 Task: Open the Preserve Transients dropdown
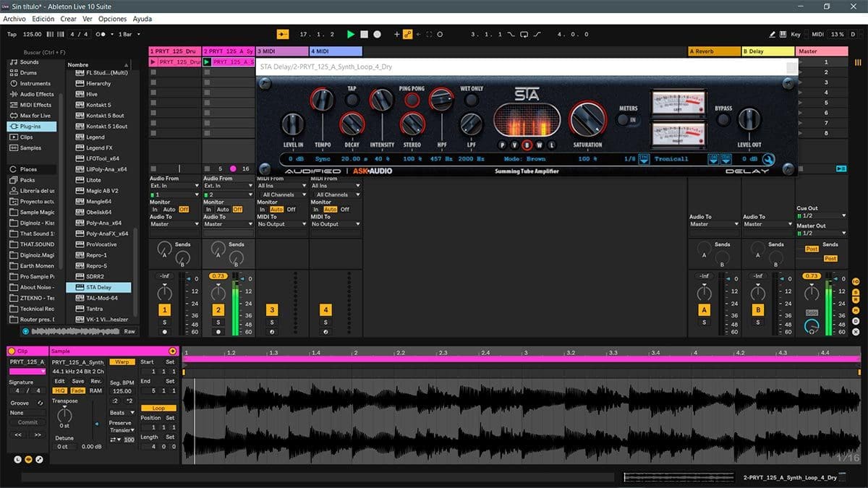pos(122,430)
